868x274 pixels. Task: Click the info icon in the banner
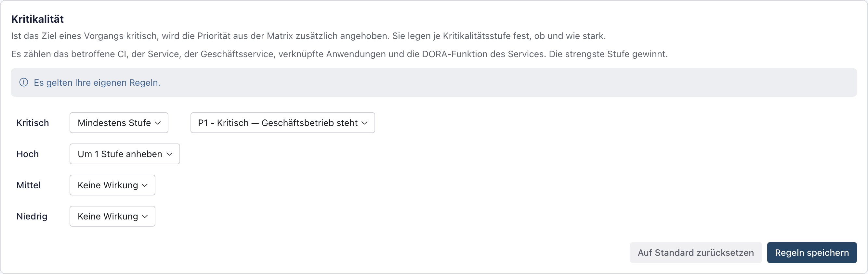point(24,82)
